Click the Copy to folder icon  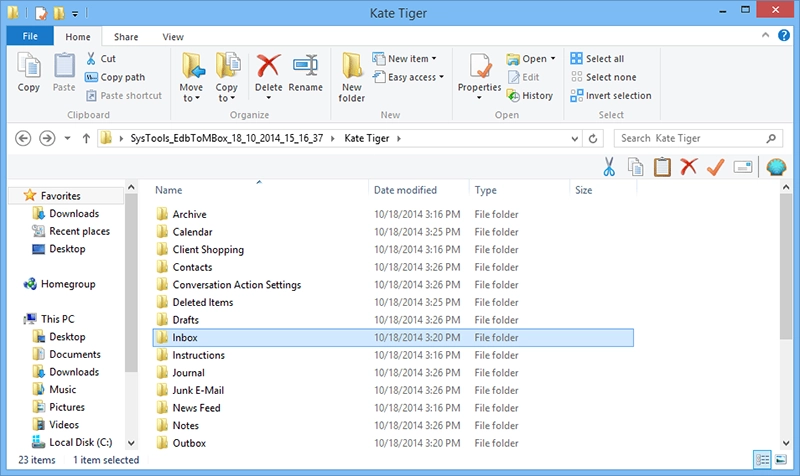(228, 66)
